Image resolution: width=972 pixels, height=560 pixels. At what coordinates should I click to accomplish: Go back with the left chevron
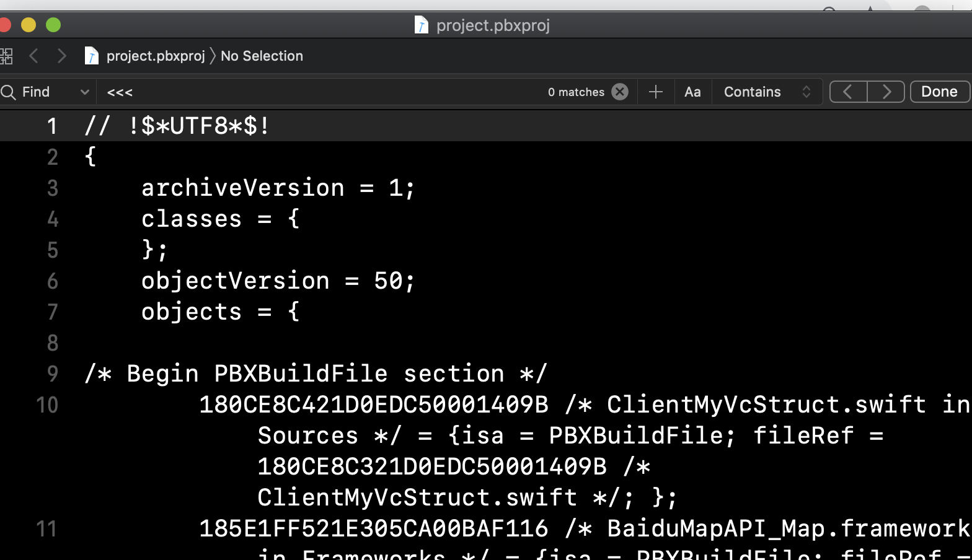pyautogui.click(x=34, y=56)
